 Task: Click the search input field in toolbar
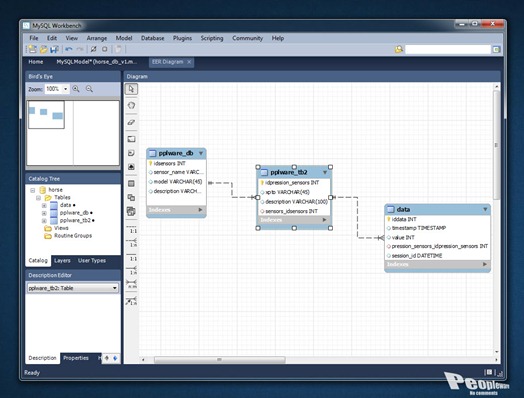tap(448, 49)
